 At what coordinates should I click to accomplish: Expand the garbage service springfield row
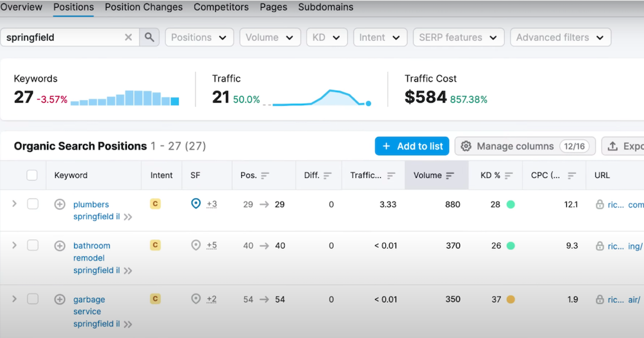tap(15, 299)
